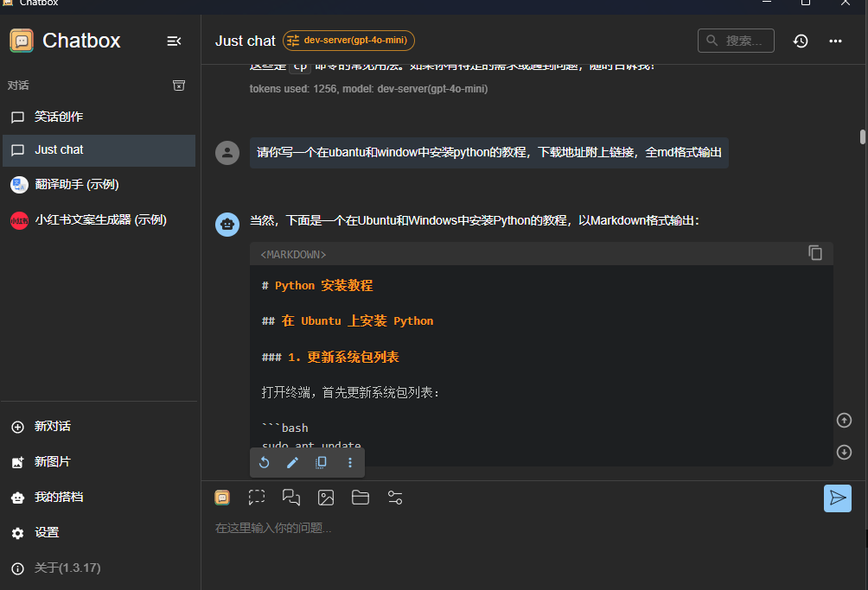
Task: Click the '## 在 Ubuntu 上安装 Python' line
Action: coord(348,321)
